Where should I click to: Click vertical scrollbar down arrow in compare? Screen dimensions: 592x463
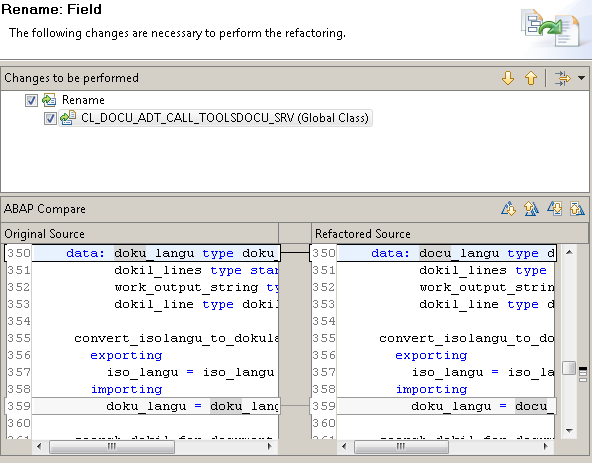[x=569, y=430]
